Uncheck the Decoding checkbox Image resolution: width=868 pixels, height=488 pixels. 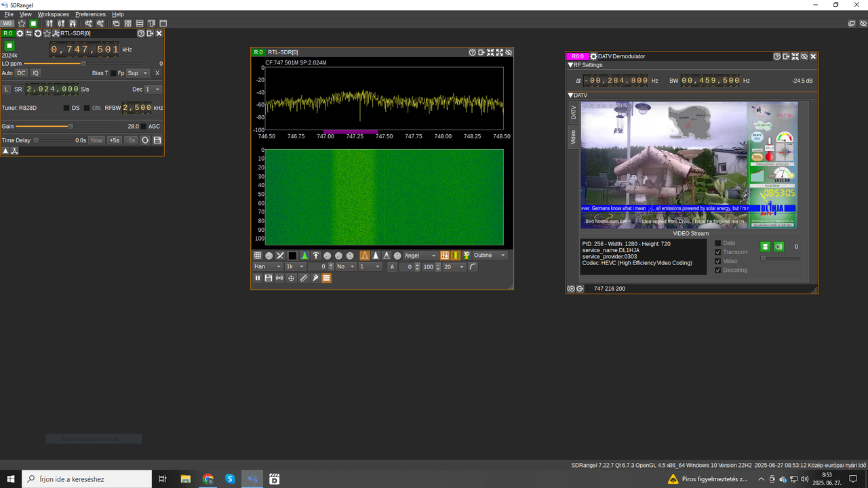(719, 270)
